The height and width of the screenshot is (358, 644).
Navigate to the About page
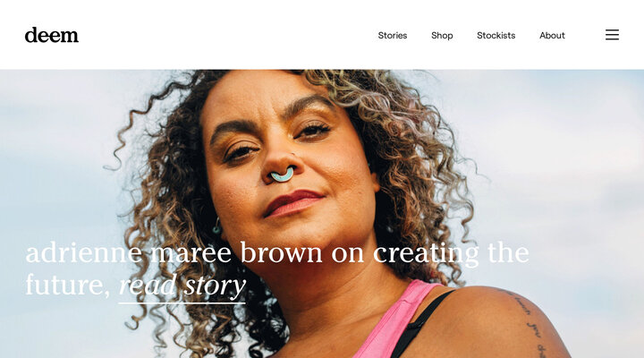tap(552, 35)
